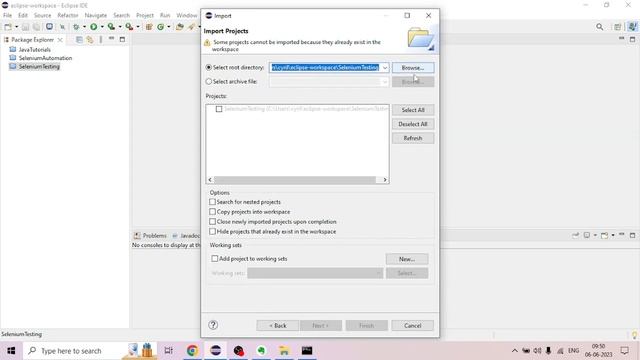The height and width of the screenshot is (360, 640).
Task: Open dropdown arrow next to New Class icon
Action: [x=169, y=27]
